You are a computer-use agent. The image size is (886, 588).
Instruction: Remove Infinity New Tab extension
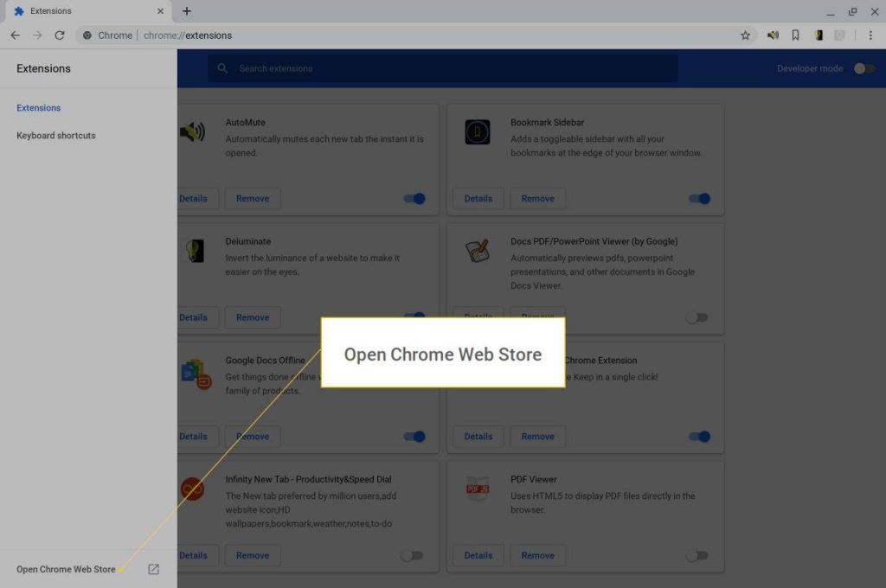click(253, 555)
